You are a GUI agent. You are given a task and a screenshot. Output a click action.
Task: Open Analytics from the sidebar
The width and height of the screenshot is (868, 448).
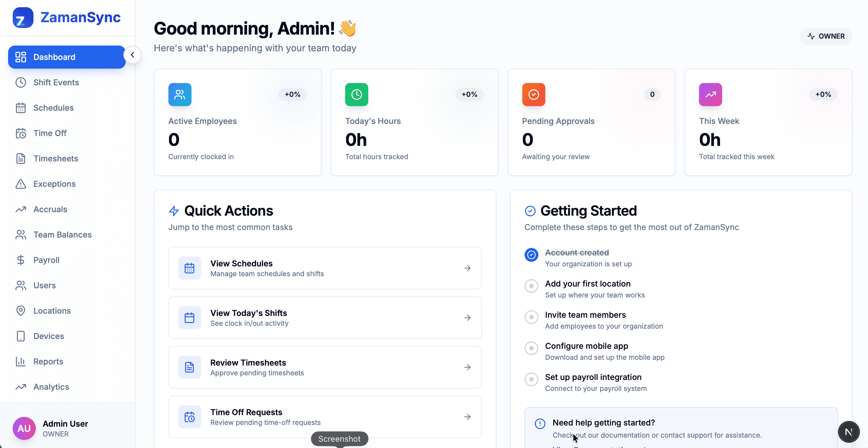(x=51, y=387)
